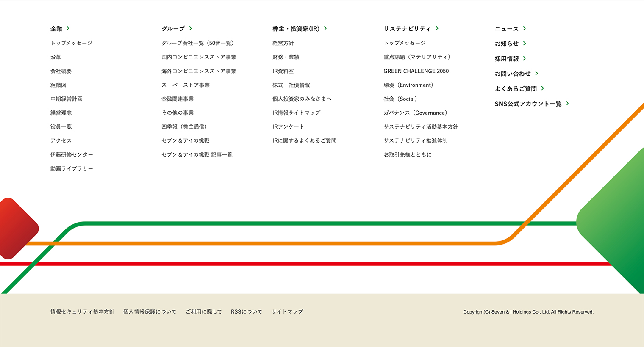Select RSSについて in the footer
This screenshot has width=644, height=347.
tap(247, 312)
